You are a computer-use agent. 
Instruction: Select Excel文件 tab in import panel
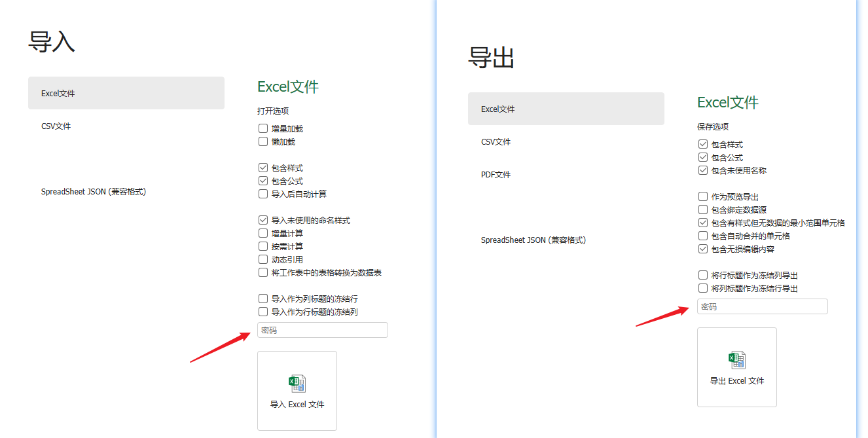(x=126, y=93)
